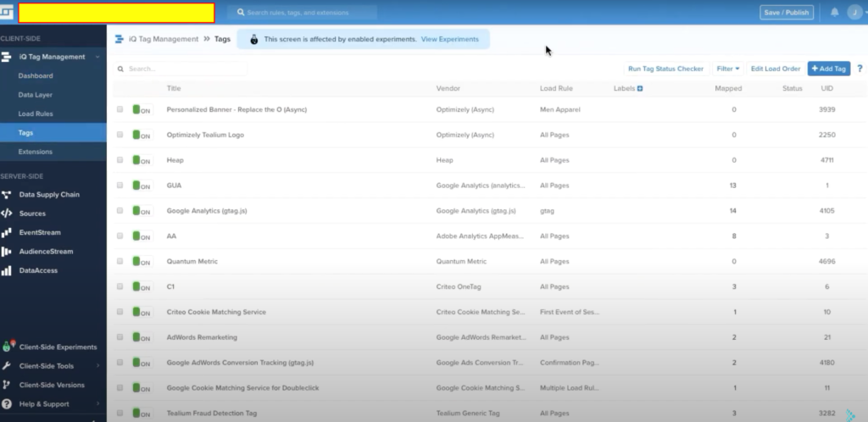Open Google Cookie Matching Service for Doubleclick

[242, 388]
